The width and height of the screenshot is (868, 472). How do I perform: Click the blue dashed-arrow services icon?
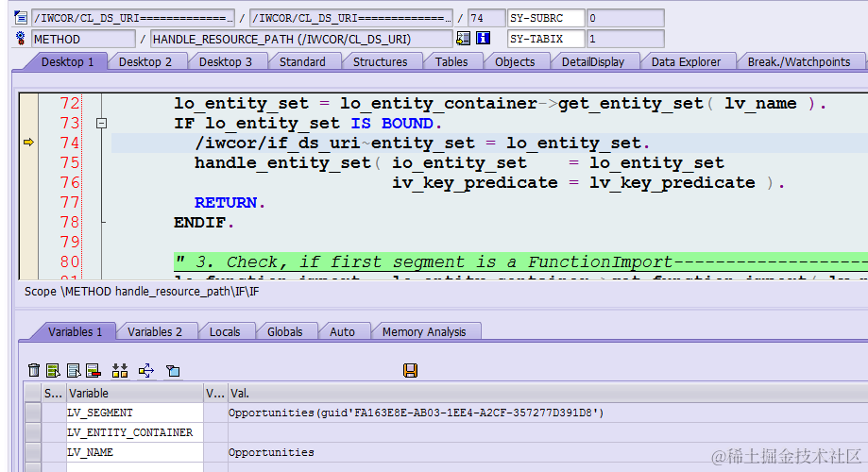[146, 370]
